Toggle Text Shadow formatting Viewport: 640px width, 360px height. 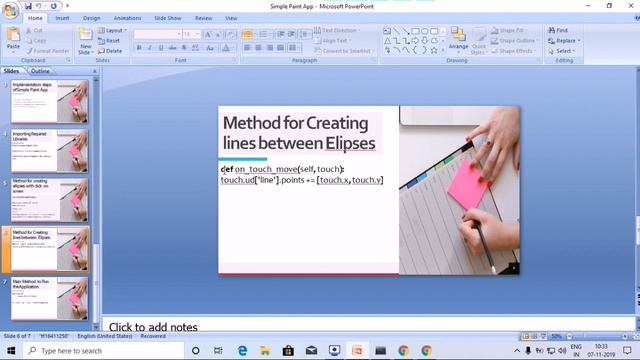(x=184, y=48)
